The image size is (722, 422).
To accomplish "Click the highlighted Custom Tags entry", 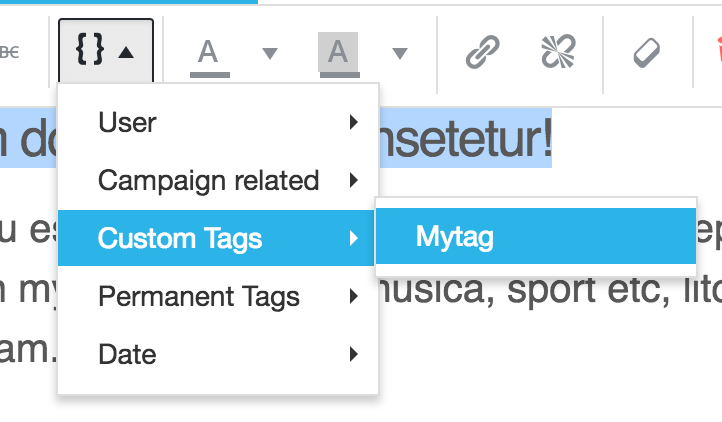I will click(x=180, y=238).
